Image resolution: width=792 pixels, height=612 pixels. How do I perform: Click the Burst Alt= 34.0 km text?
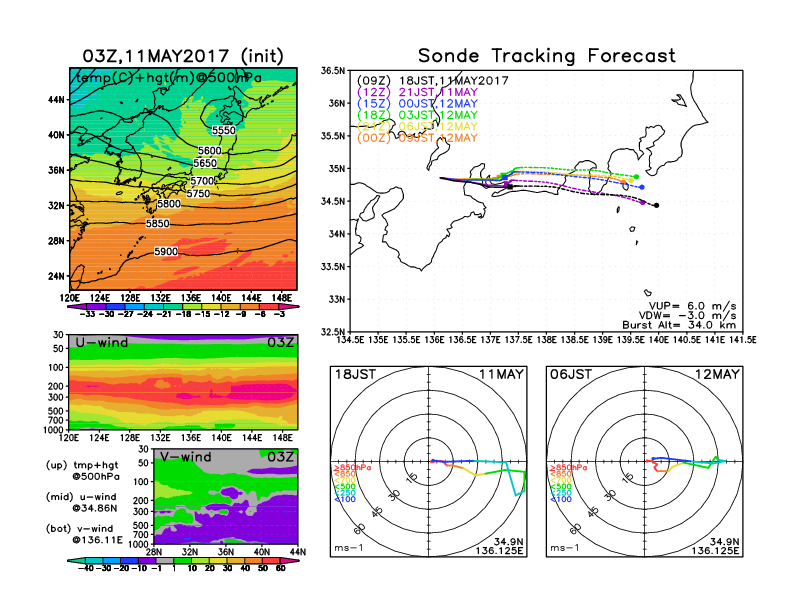point(690,325)
